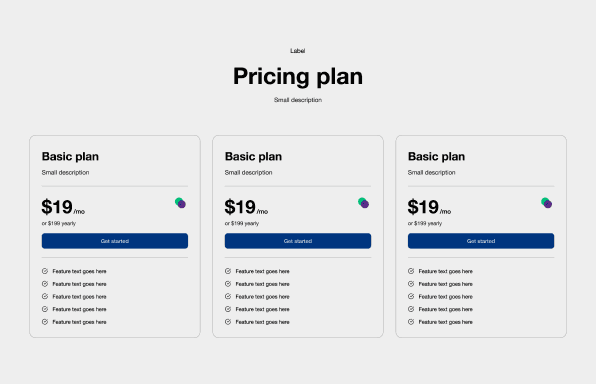Click Get started in the middle card
The image size is (596, 384).
click(x=298, y=241)
